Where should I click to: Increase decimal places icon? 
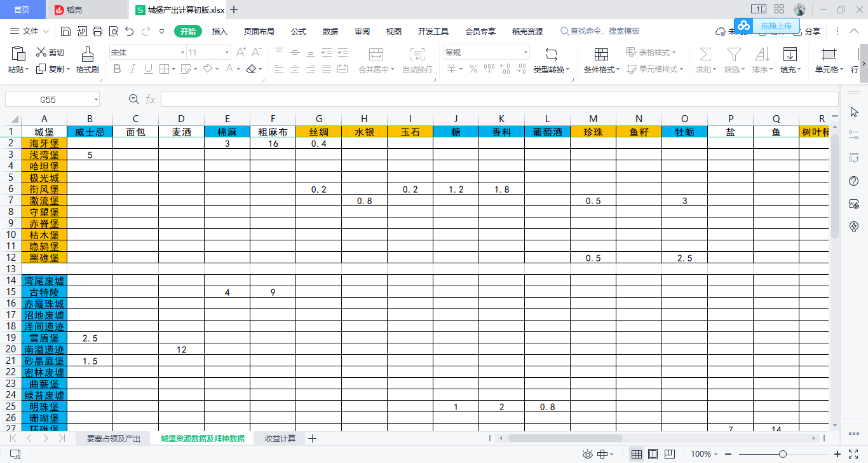point(505,69)
